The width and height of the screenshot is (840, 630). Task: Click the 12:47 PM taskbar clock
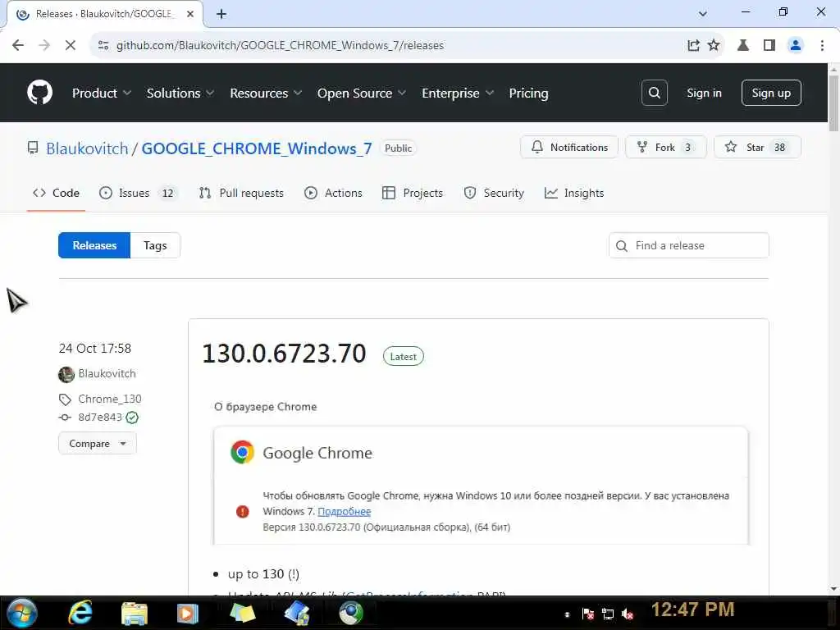tap(692, 609)
